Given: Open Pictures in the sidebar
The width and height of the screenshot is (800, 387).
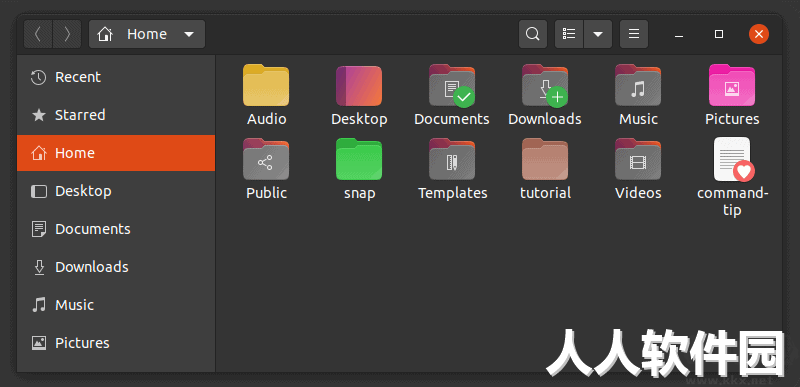Looking at the screenshot, I should pos(116,343).
